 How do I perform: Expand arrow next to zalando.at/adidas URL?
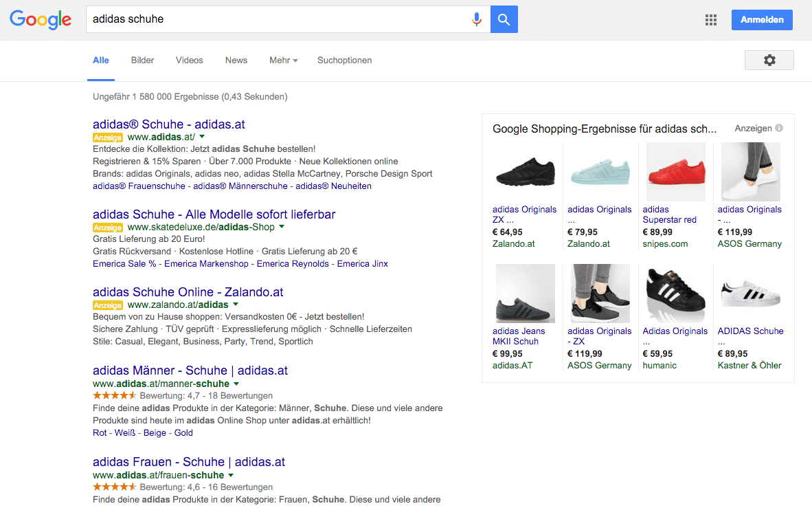[236, 305]
